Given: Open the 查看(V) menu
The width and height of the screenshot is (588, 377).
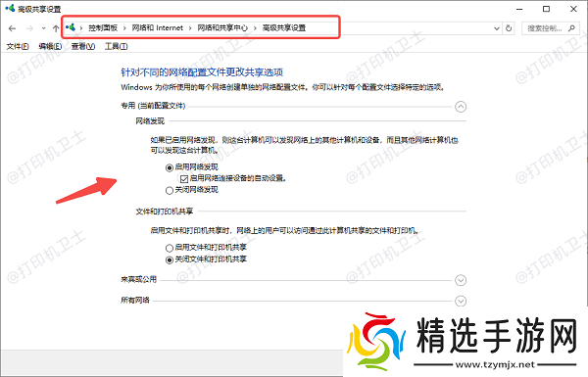Looking at the screenshot, I should (x=83, y=46).
